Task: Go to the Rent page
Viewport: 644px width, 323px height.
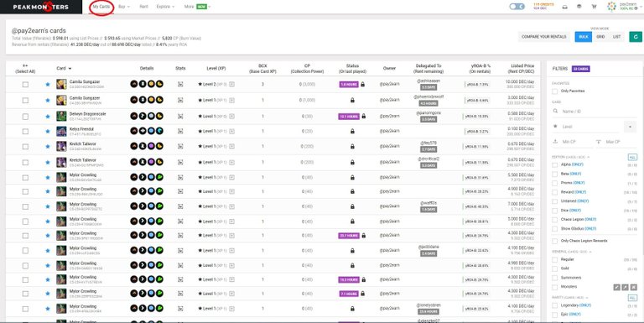Action: pyautogui.click(x=143, y=7)
